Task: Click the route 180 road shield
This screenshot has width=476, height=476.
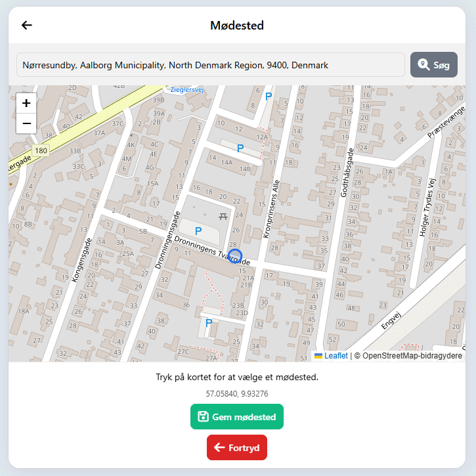Action: pos(41,150)
